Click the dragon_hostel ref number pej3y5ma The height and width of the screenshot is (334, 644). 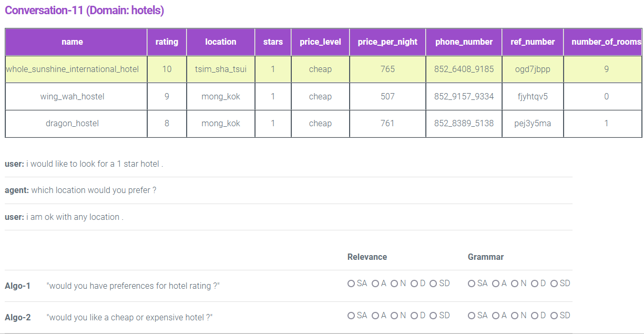point(533,124)
